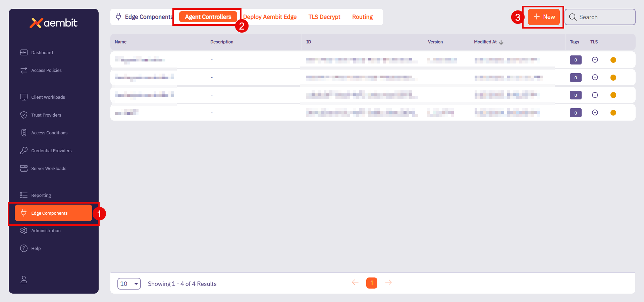Click the Access Policies arrows icon
Image resolution: width=644 pixels, height=302 pixels.
[x=24, y=70]
